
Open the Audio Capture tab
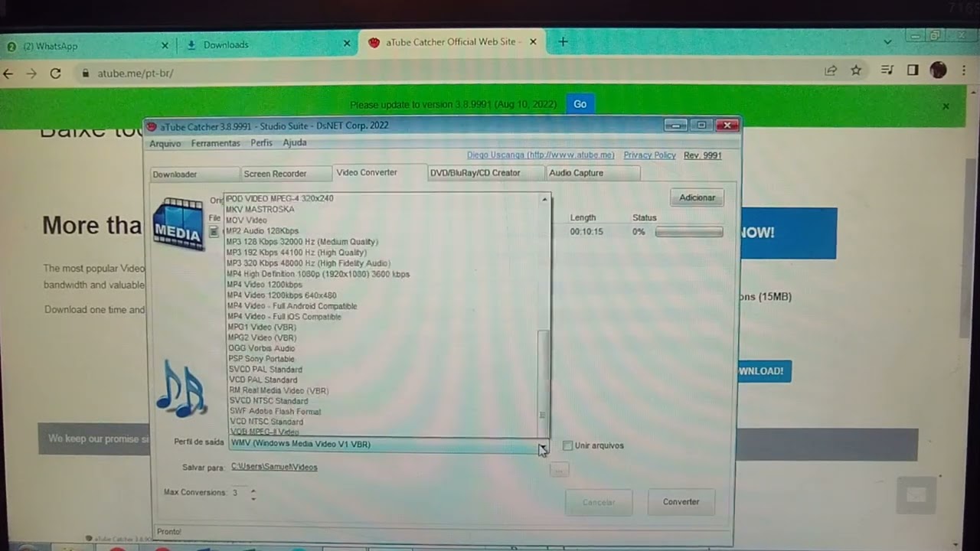click(593, 173)
